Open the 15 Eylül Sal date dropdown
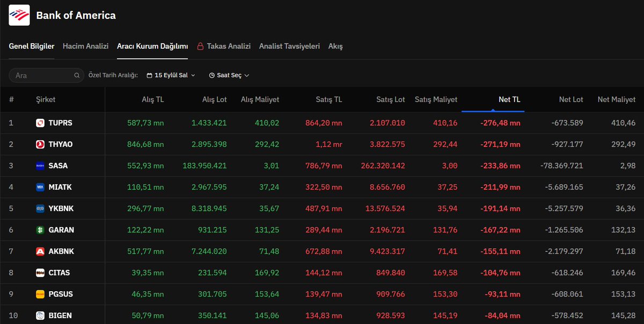This screenshot has width=644, height=324. pos(171,76)
